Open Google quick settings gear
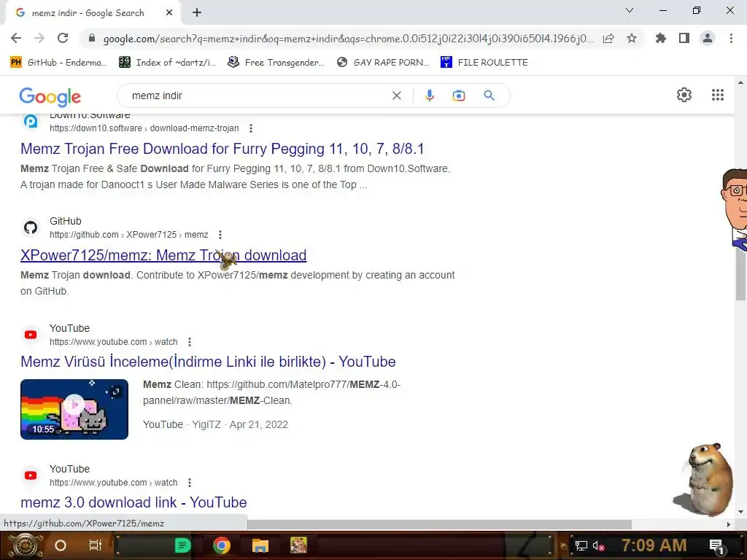Viewport: 747px width, 560px height. pyautogui.click(x=684, y=95)
